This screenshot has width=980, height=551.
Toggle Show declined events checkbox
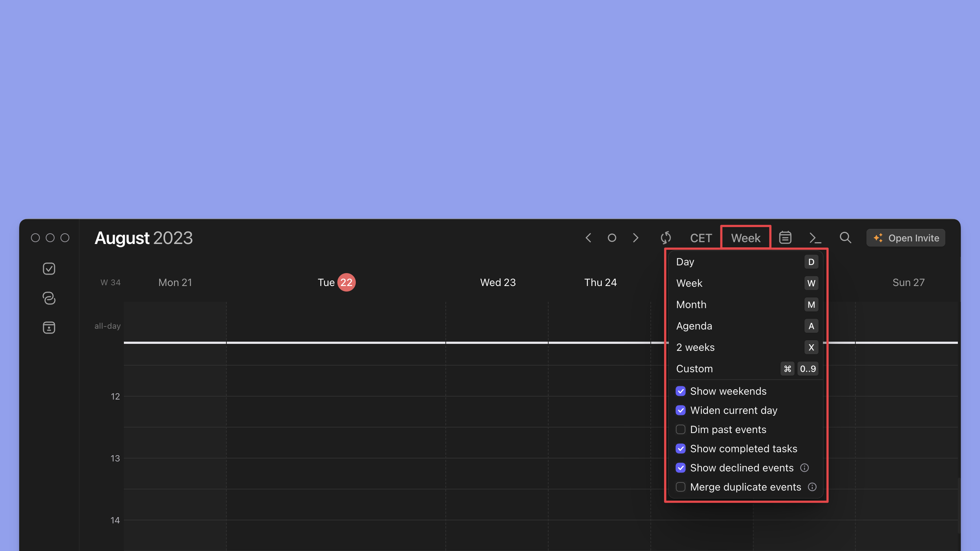click(x=681, y=468)
